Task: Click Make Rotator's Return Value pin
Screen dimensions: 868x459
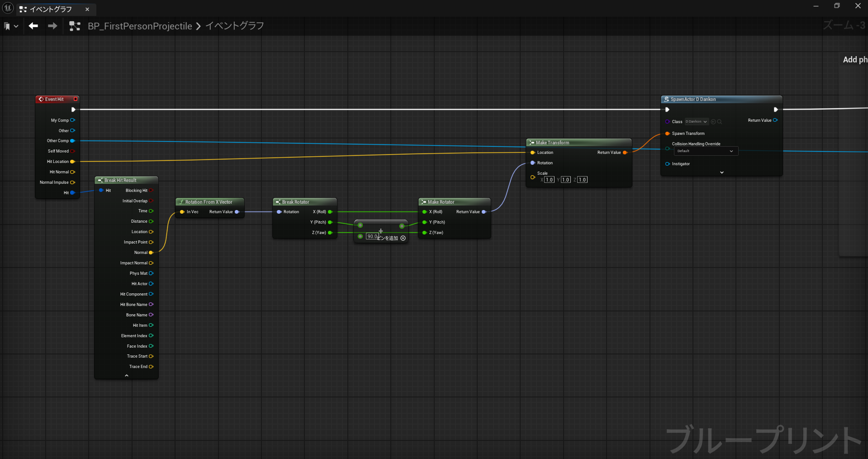Action: click(484, 212)
